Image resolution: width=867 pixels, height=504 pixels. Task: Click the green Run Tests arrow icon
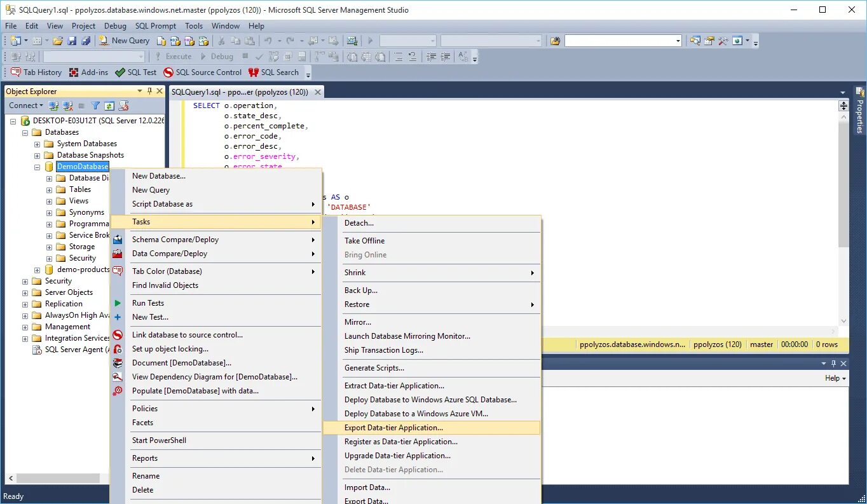click(118, 303)
